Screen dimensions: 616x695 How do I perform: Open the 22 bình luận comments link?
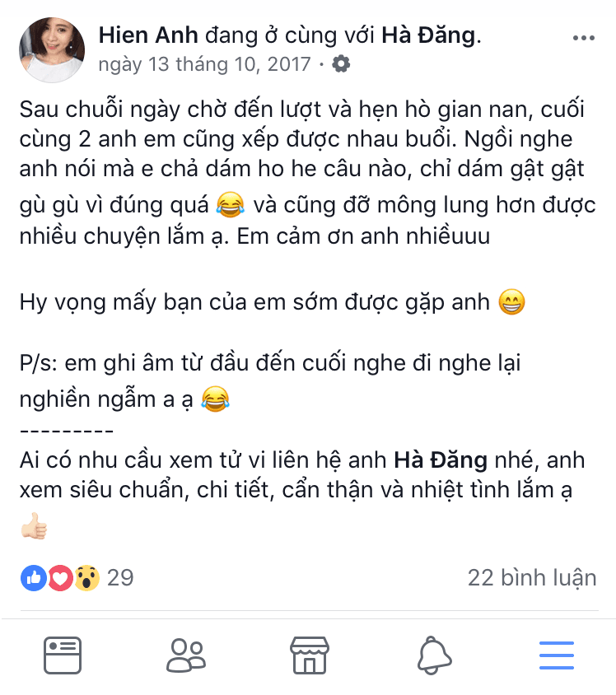coord(532,578)
